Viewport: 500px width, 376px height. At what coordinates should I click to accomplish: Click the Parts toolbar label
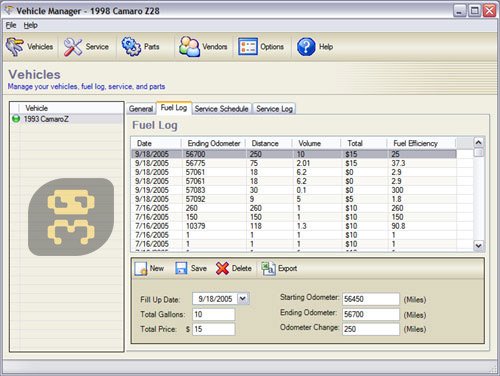(152, 47)
